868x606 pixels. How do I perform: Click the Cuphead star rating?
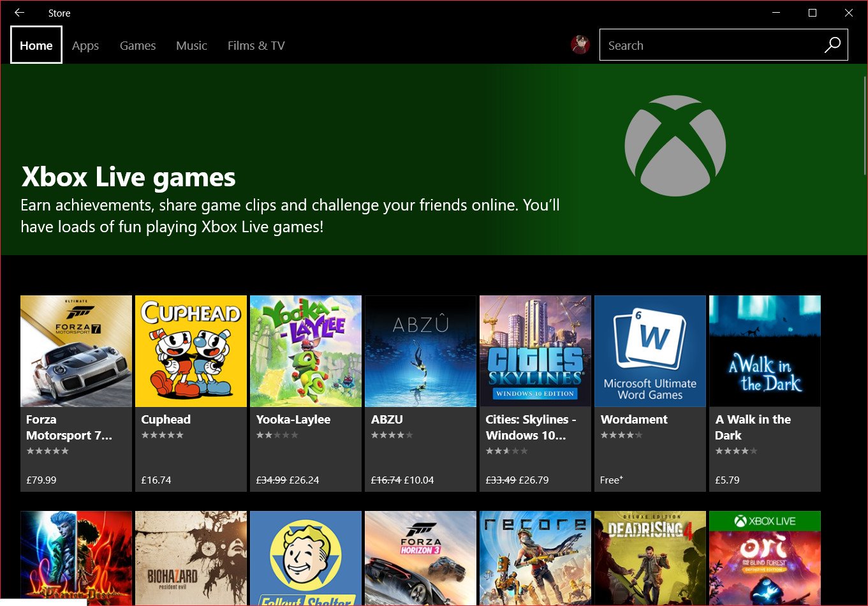162,435
